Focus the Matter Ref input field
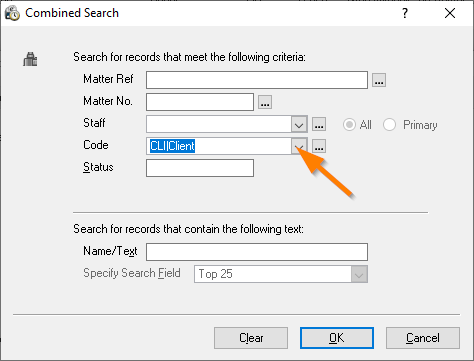This screenshot has height=361, width=474. tap(257, 80)
